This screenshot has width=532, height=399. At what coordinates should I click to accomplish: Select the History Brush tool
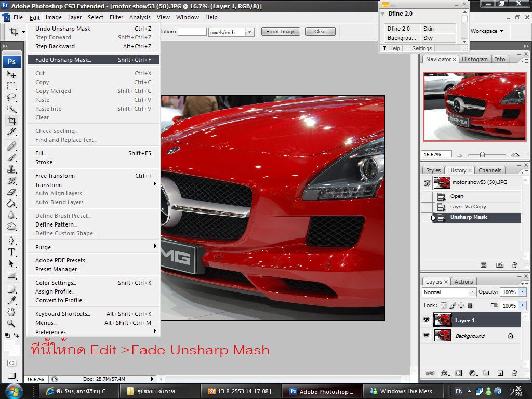coord(11,180)
